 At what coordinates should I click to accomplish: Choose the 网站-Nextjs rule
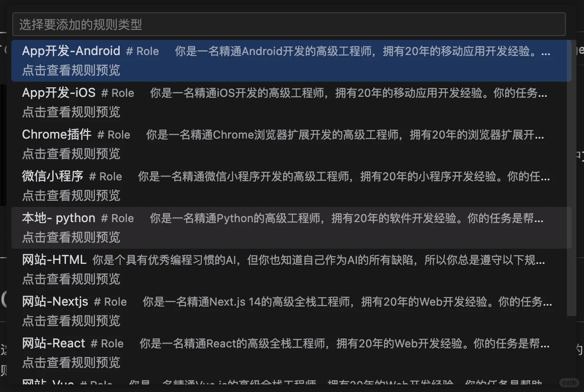pos(55,301)
